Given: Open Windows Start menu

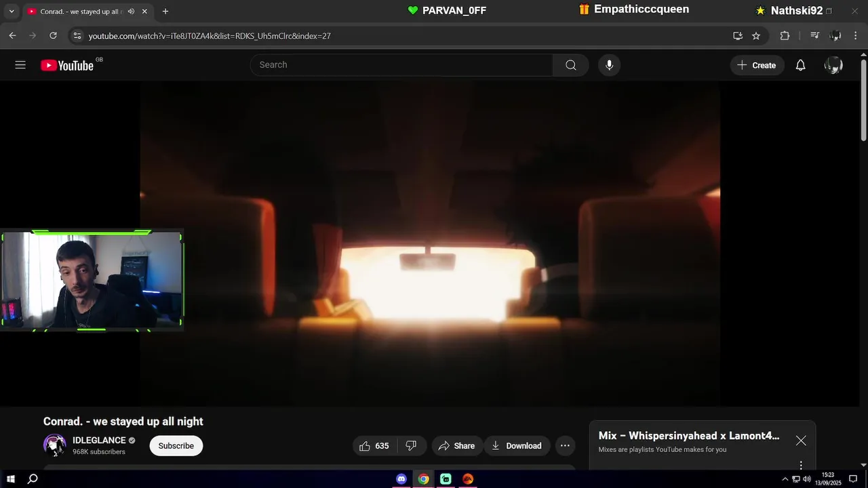Looking at the screenshot, I should click(11, 479).
